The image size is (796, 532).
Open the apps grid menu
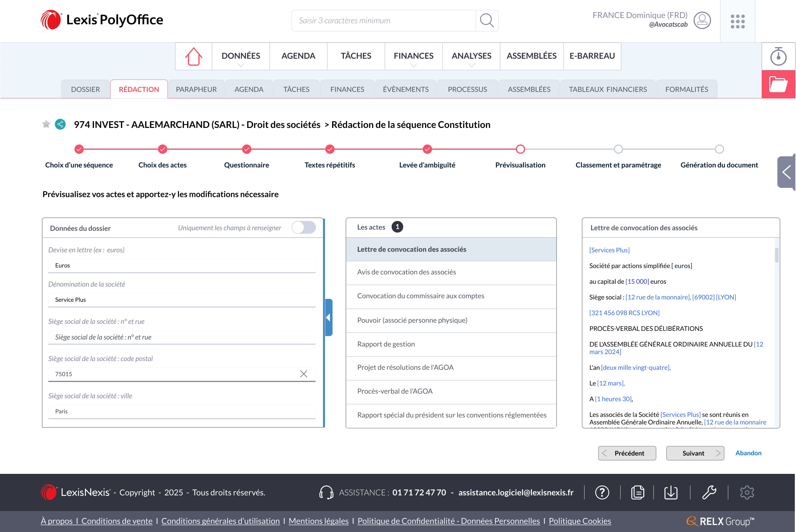(737, 22)
